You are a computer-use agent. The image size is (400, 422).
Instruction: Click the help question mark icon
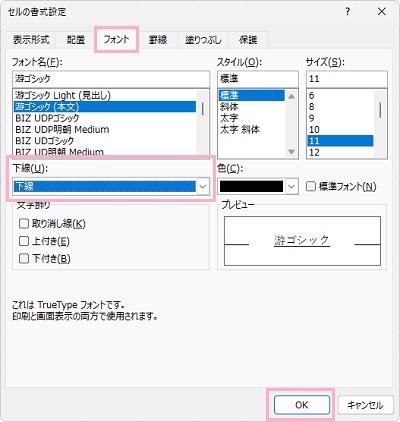[348, 12]
